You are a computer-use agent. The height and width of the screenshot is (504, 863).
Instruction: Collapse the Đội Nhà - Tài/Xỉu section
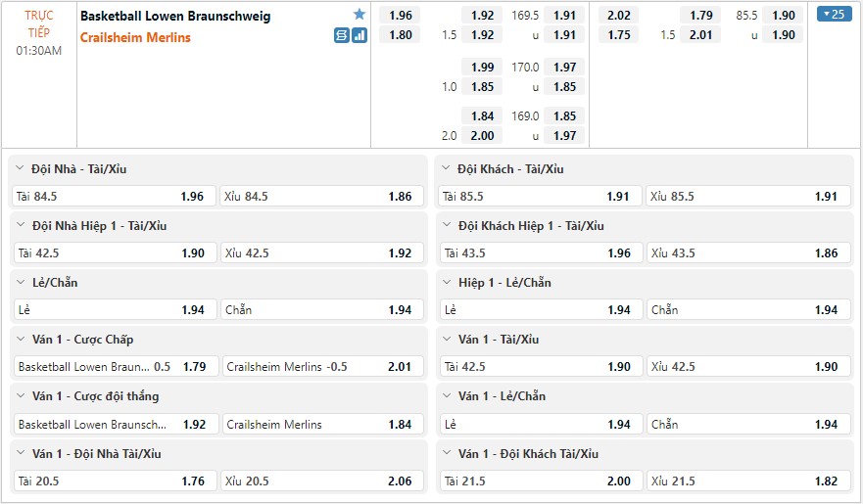[x=21, y=168]
